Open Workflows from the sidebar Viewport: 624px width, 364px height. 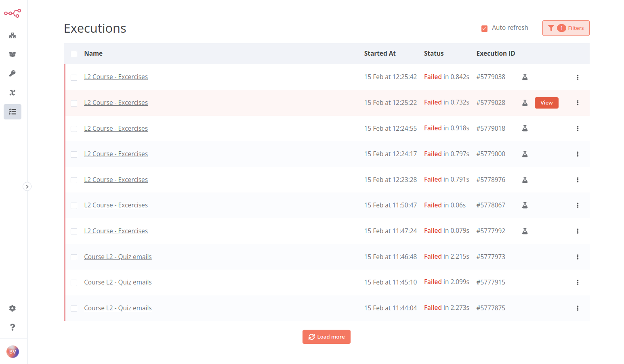click(x=13, y=36)
